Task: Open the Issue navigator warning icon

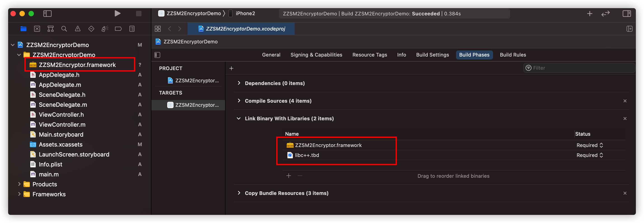Action: click(x=78, y=29)
